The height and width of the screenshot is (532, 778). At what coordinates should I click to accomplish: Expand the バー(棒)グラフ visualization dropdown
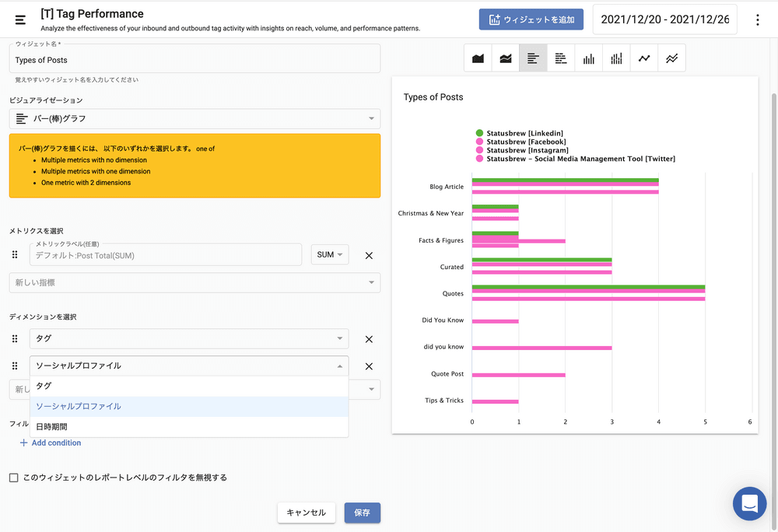[x=194, y=119]
